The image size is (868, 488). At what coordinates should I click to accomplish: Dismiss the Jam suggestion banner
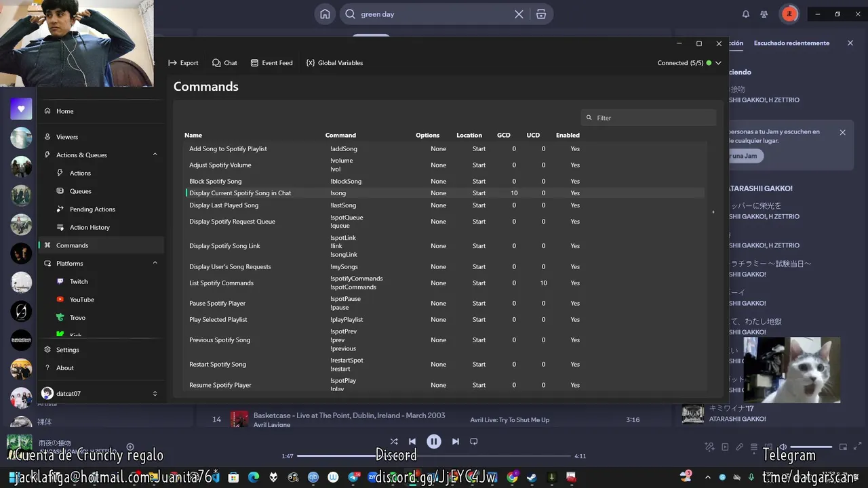coord(843,132)
